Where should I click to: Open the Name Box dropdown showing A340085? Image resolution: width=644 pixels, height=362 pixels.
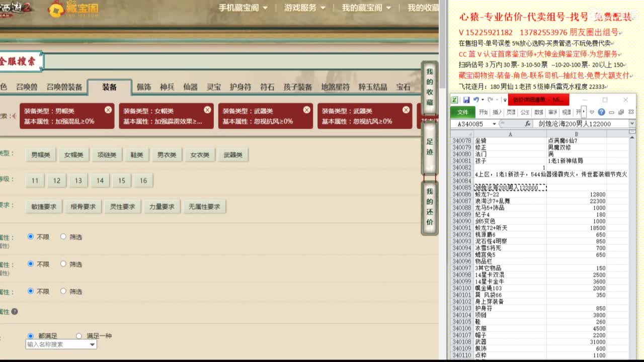tap(494, 124)
